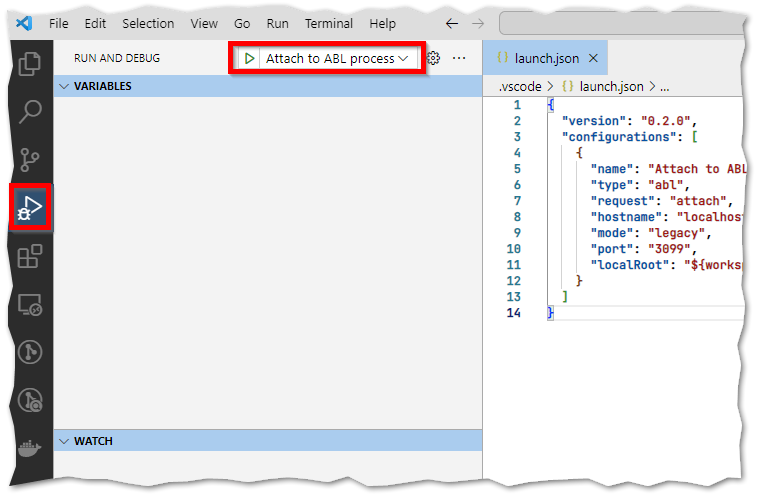Open the Run menu
757x496 pixels.
279,22
